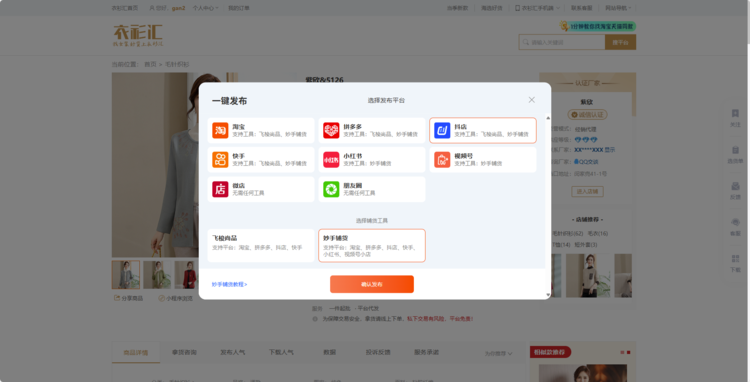
Task: Select the Taobao orange logo icon
Action: (x=220, y=131)
